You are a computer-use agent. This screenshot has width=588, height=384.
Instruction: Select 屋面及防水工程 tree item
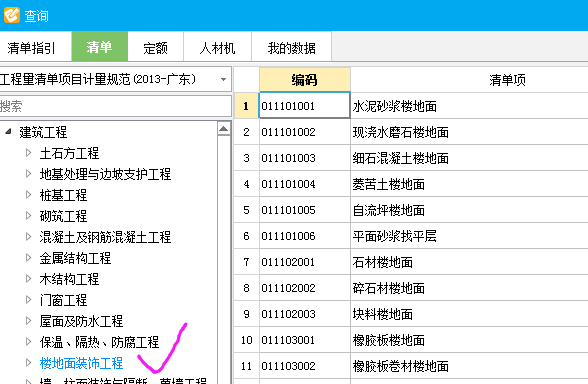click(x=81, y=321)
